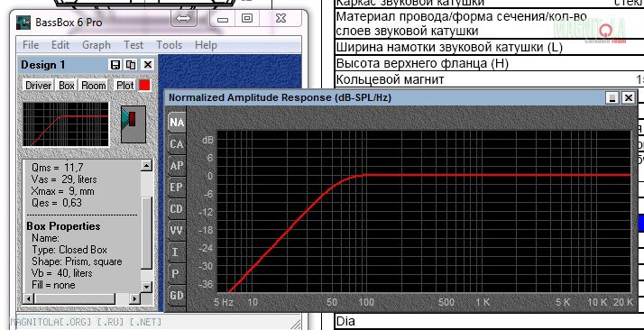This screenshot has width=644, height=330.
Task: Switch to the CA graph tab
Action: (x=177, y=144)
